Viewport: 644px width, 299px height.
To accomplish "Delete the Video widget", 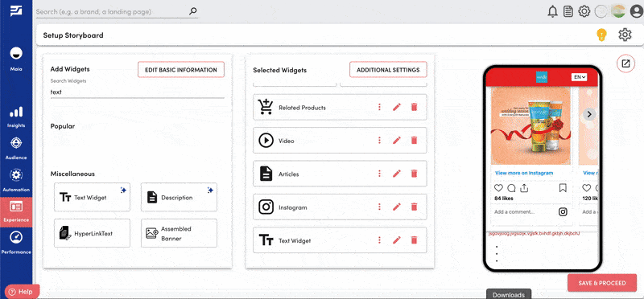I will pos(414,141).
